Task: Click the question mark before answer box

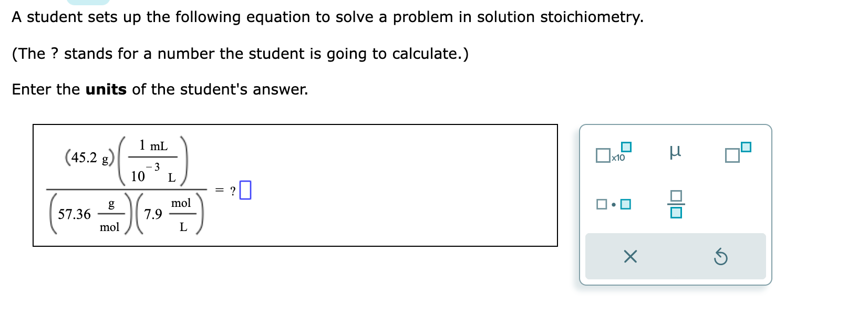Action: 233,191
